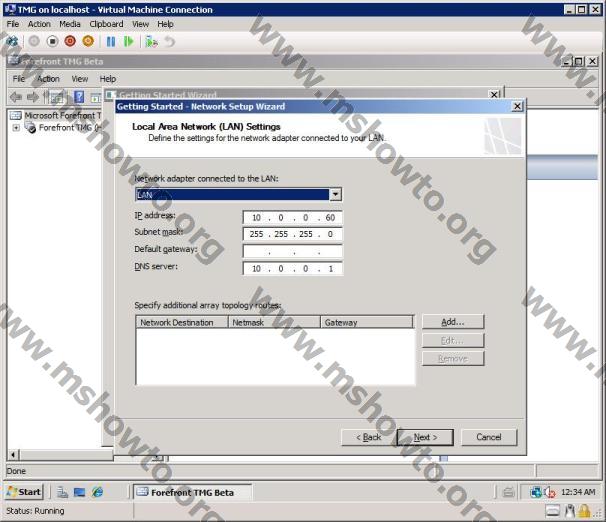Click the taskbar clock showing 12:34 AM
606x522 pixels.
578,492
